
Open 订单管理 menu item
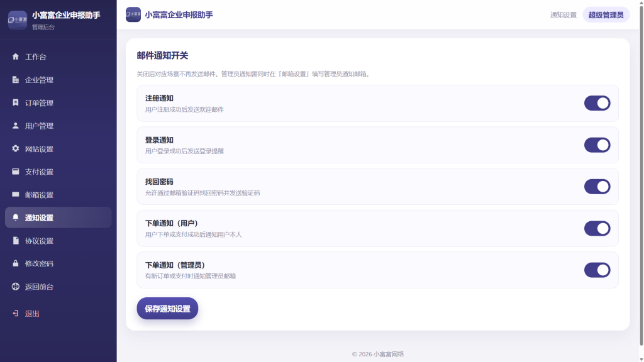(x=58, y=102)
